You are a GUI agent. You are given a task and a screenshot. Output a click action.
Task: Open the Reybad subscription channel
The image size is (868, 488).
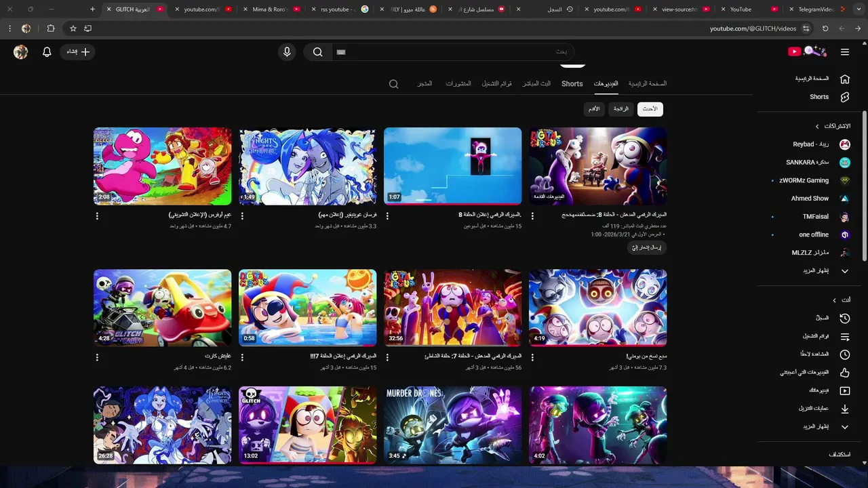coord(822,144)
